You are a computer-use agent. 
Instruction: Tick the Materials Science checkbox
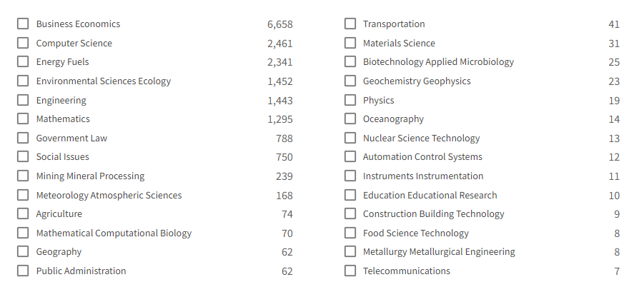coord(350,43)
